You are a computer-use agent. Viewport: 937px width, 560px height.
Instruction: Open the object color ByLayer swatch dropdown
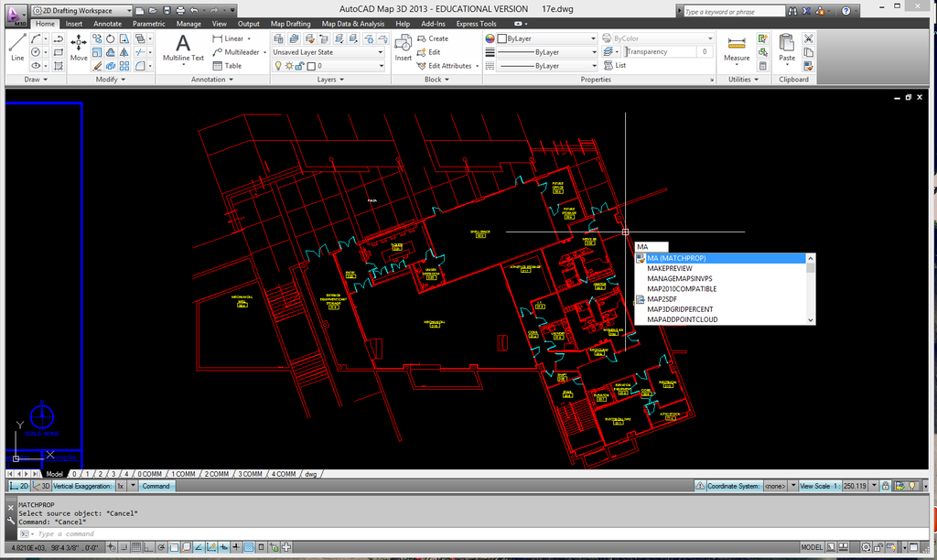[x=547, y=38]
